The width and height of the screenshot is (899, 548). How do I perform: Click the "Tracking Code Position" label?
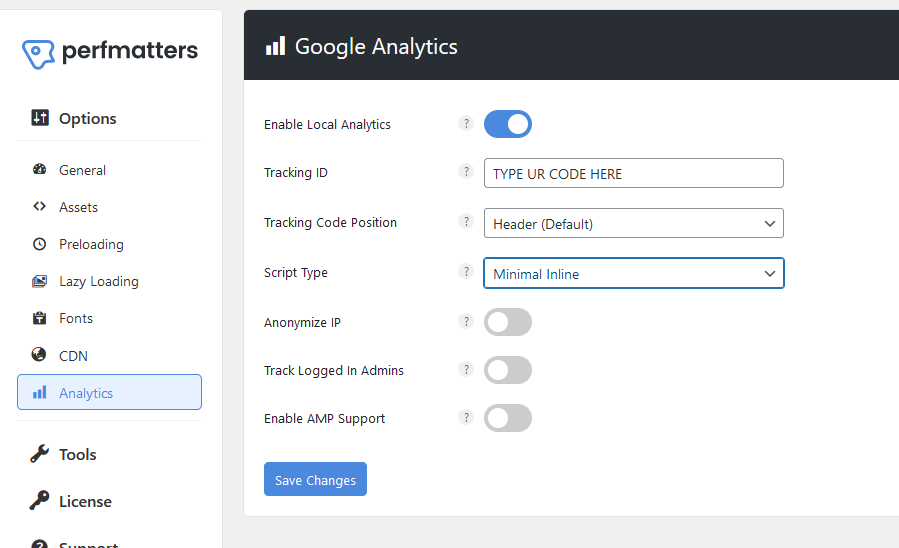tap(330, 222)
